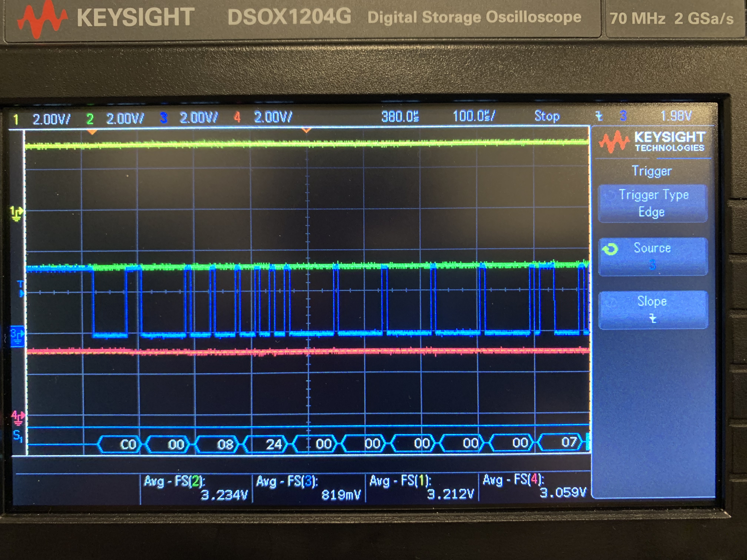
Task: Select the trigger source 3 indicator in status bar
Action: (623, 116)
